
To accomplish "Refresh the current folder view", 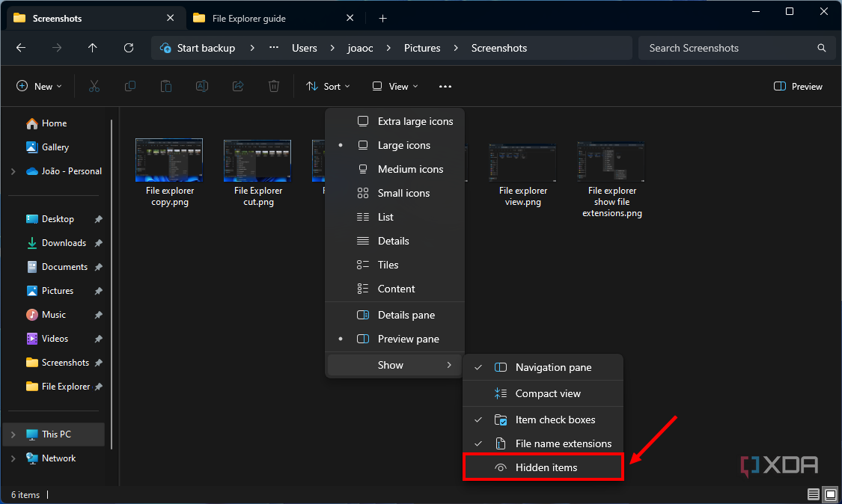I will tap(128, 48).
